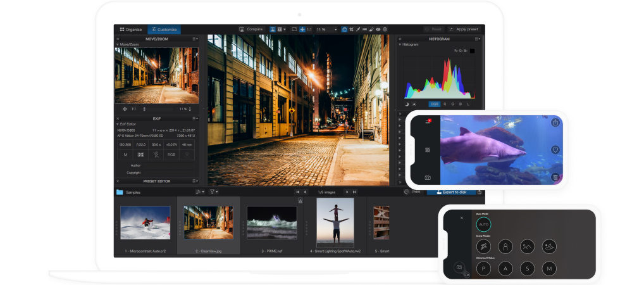The image size is (644, 285).
Task: Enable single image view mode
Action: (273, 30)
